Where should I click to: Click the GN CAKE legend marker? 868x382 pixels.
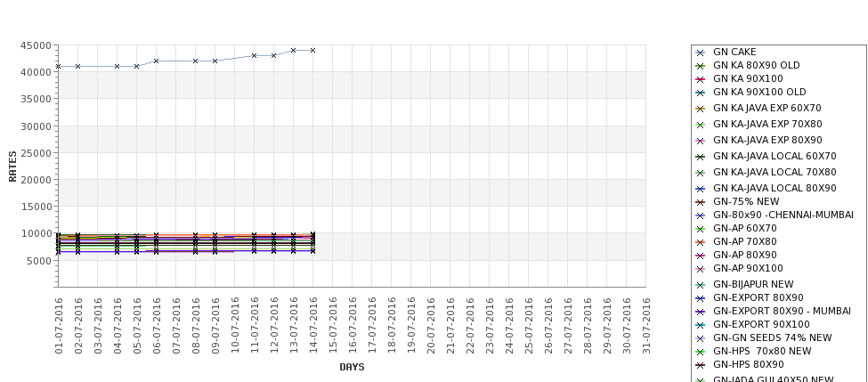[700, 53]
